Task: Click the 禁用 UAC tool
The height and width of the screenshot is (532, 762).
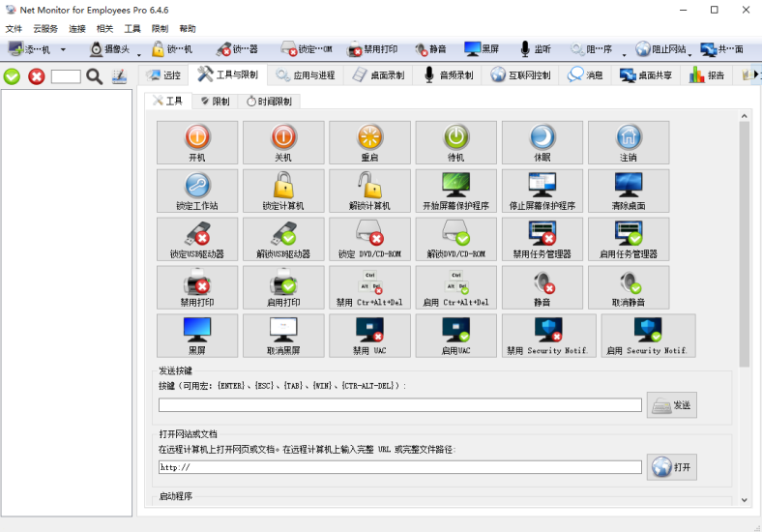Action: point(369,336)
